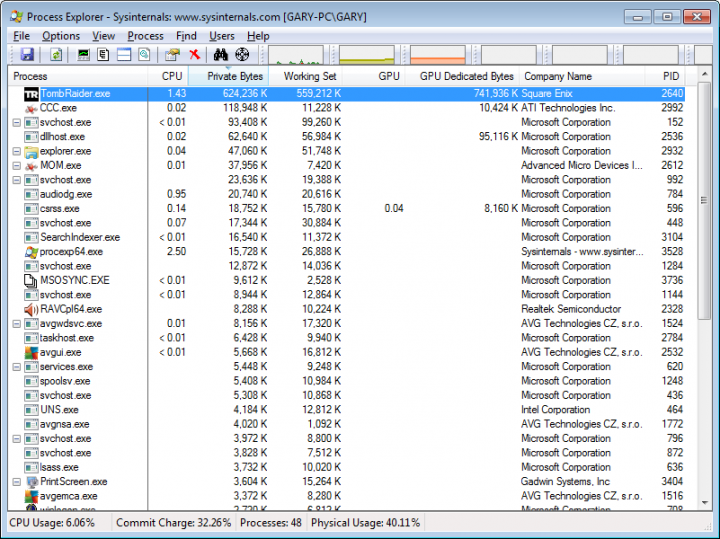The image size is (720, 539).
Task: Sort by the GPU Dedicated Bytes column header
Action: [x=462, y=76]
